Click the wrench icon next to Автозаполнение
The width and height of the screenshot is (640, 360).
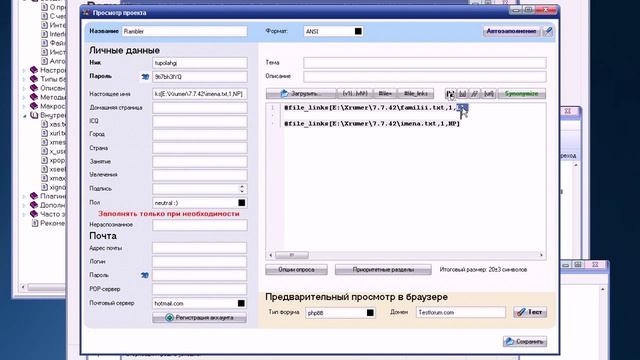(x=549, y=31)
